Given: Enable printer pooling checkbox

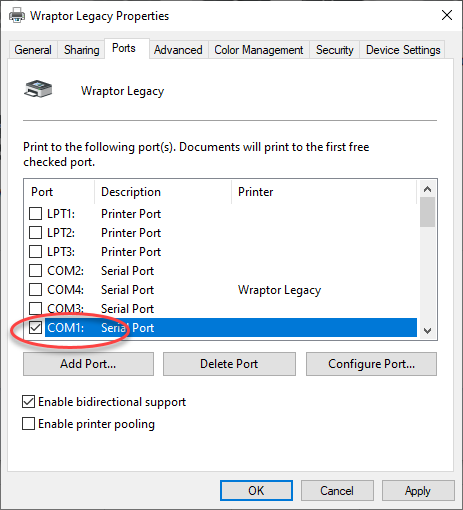Looking at the screenshot, I should click(28, 424).
